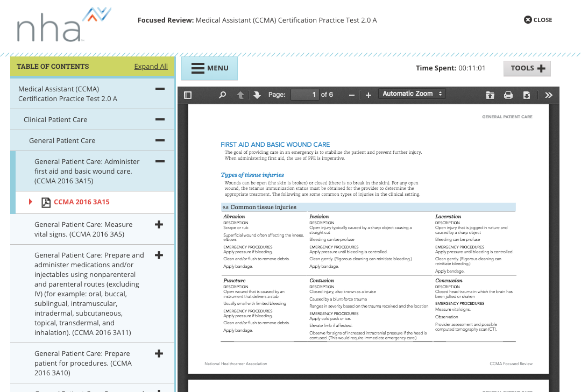The height and width of the screenshot is (392, 581).
Task: Click inside the page number input field
Action: (305, 94)
